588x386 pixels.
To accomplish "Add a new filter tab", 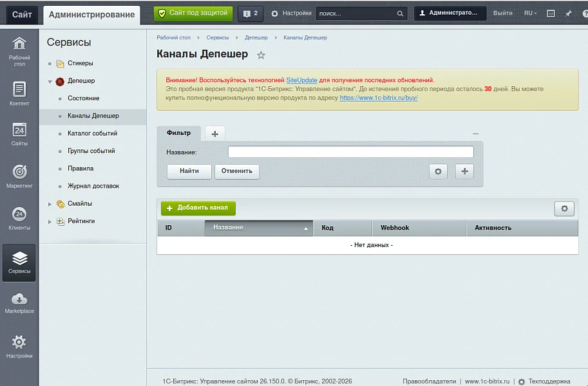I will coord(215,134).
